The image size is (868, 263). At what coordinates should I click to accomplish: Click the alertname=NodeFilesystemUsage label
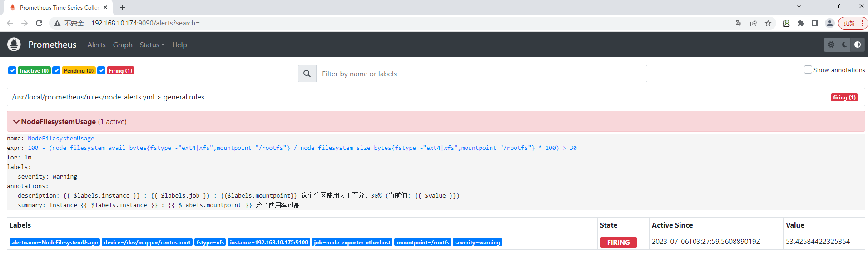(x=55, y=242)
